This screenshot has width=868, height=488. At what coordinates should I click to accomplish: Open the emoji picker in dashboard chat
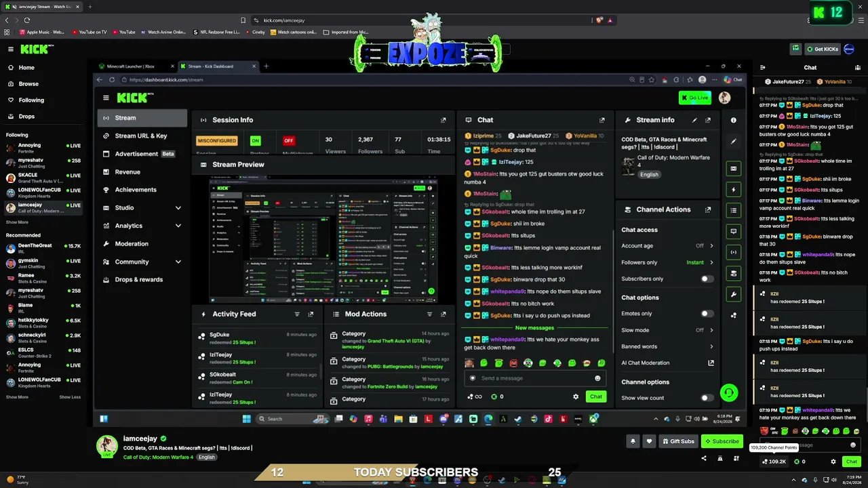tap(597, 378)
